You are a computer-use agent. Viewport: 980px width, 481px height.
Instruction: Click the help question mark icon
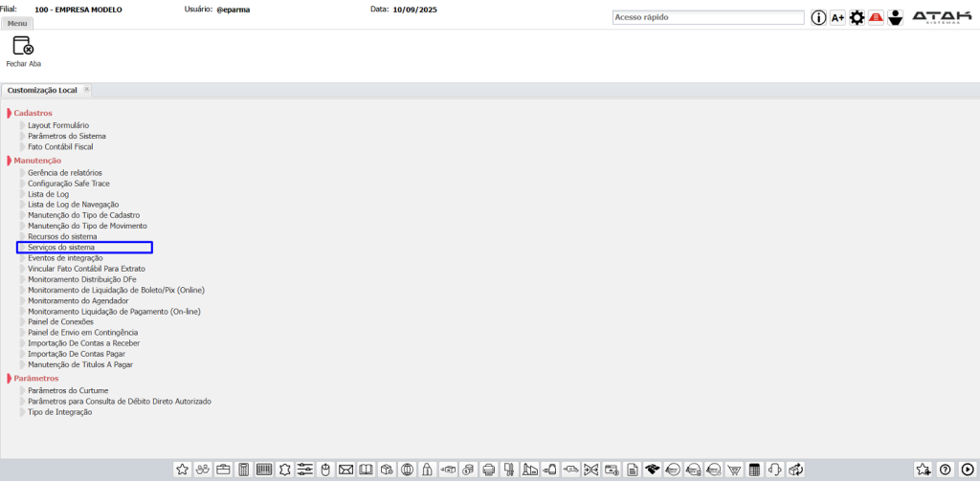click(945, 470)
